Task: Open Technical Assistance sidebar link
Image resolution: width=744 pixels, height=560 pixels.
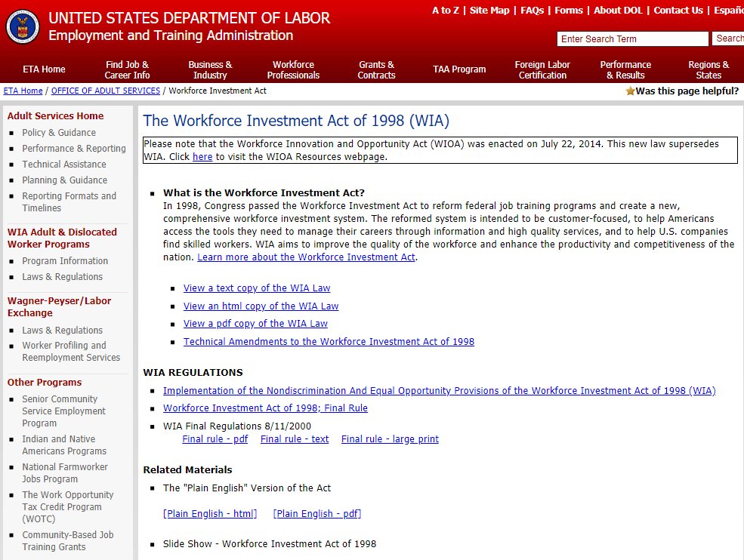Action: [x=64, y=164]
